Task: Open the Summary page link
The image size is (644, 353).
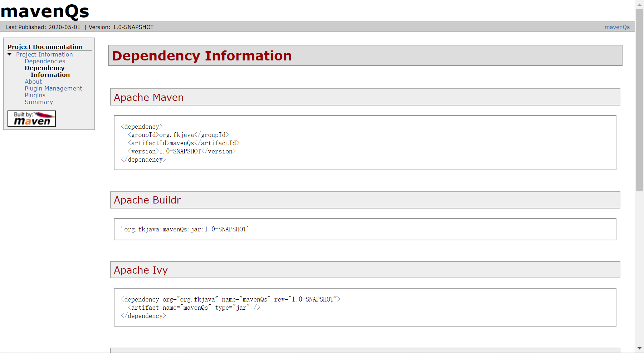Action: pyautogui.click(x=39, y=102)
